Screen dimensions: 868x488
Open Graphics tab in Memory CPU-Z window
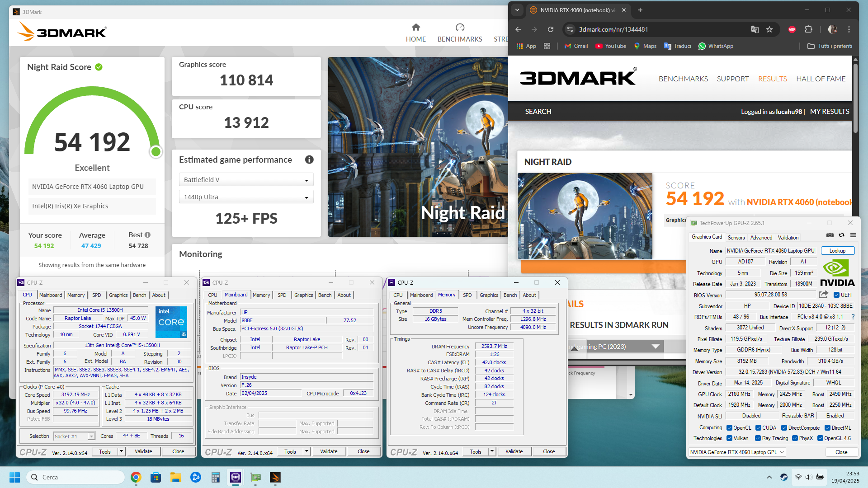(x=489, y=295)
